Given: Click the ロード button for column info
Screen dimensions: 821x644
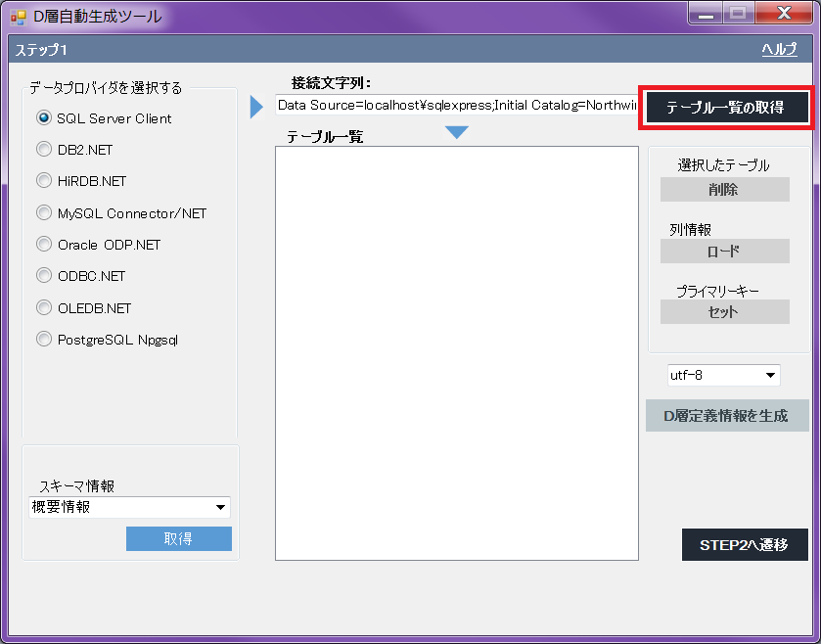Looking at the screenshot, I should point(724,252).
